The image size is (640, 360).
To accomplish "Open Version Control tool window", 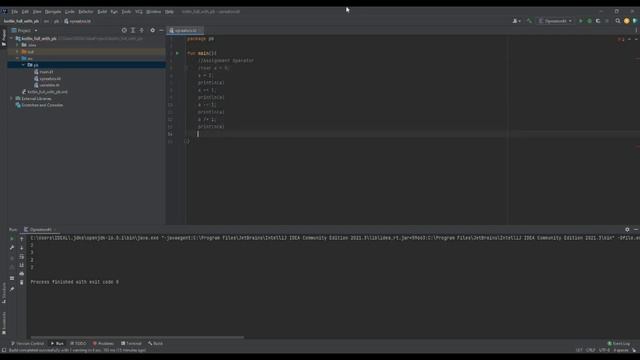I will (x=27, y=344).
